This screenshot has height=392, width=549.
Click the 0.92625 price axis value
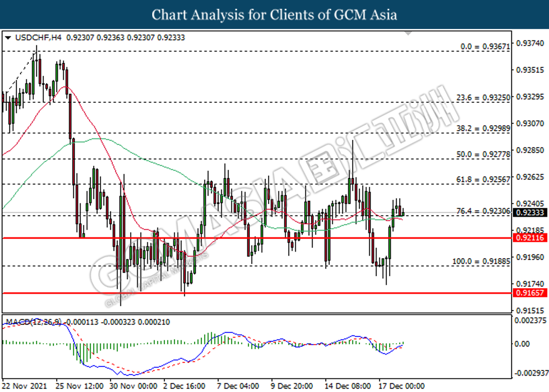click(530, 177)
